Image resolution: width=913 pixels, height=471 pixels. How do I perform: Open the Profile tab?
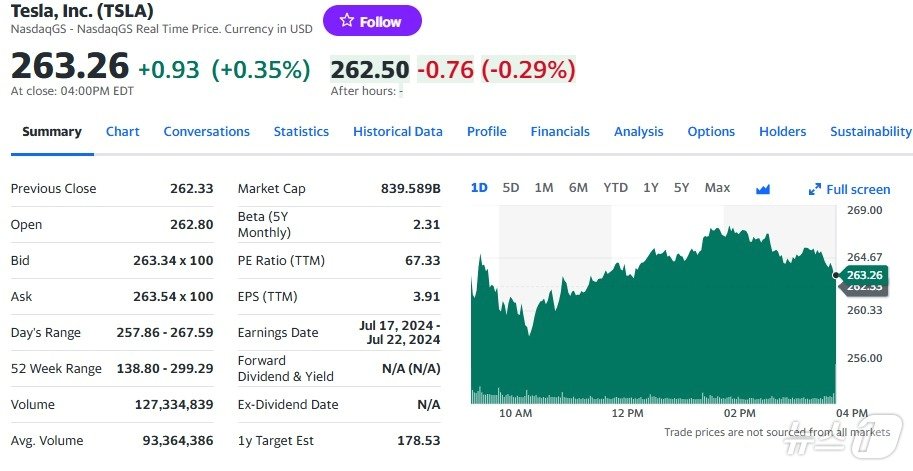click(x=486, y=132)
